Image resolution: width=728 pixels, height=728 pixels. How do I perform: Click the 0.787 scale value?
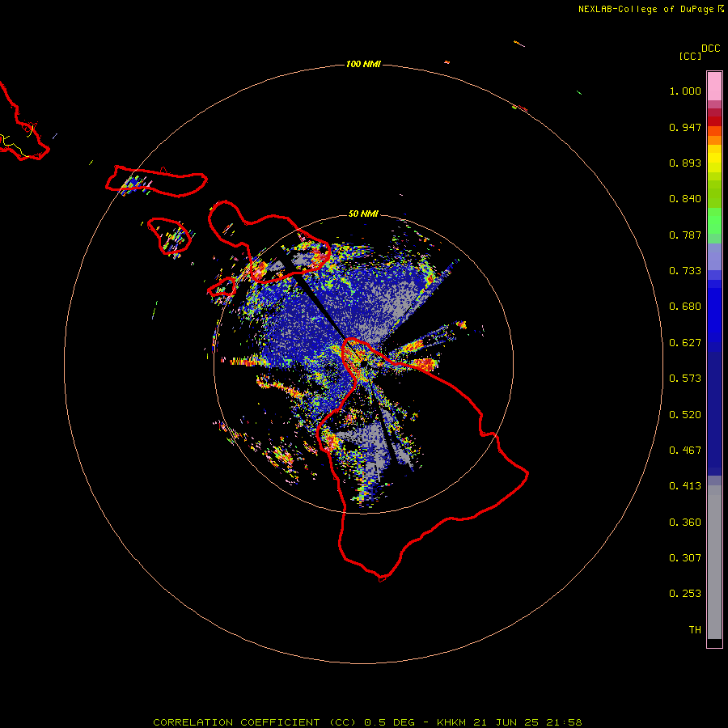pyautogui.click(x=685, y=235)
